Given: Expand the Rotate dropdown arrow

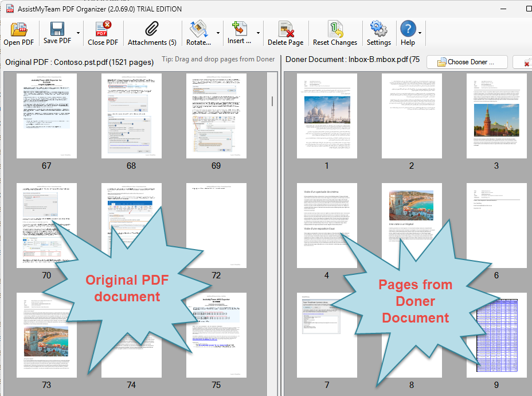Looking at the screenshot, I should (x=218, y=33).
